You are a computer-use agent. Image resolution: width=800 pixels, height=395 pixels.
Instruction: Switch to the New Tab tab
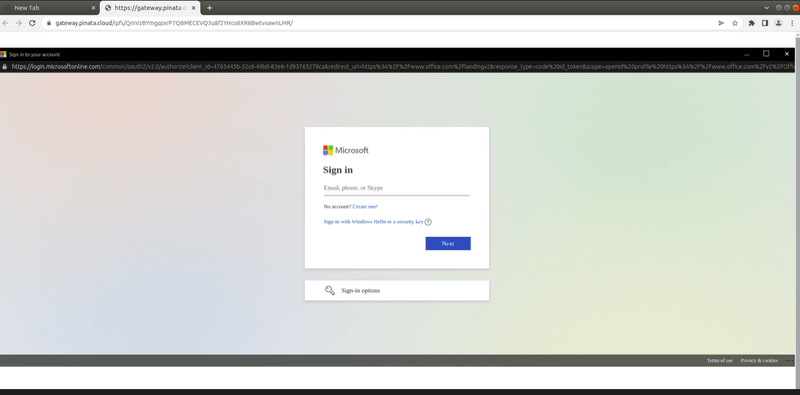[x=49, y=8]
